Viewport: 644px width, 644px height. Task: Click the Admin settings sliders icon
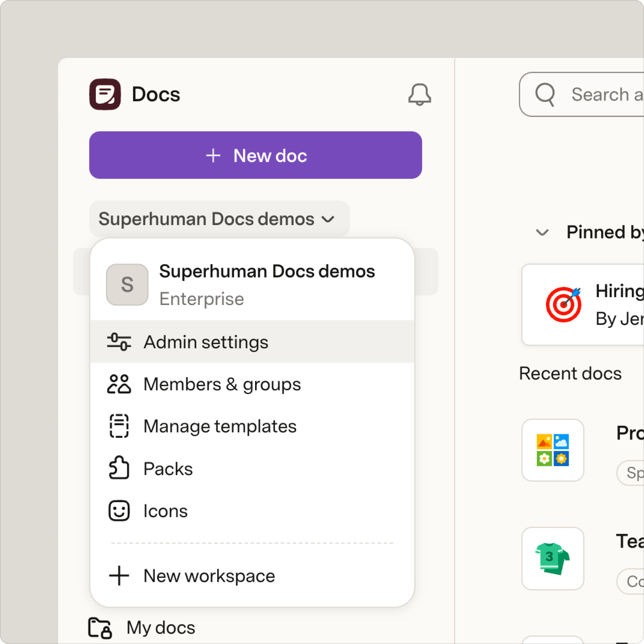(119, 342)
